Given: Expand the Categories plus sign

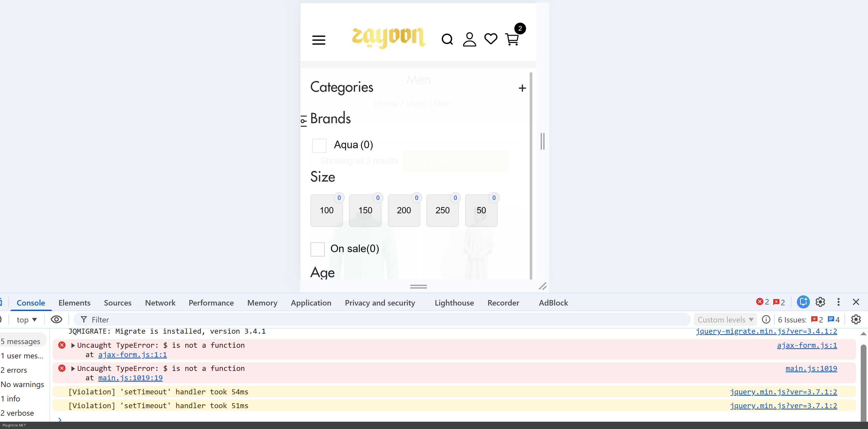Looking at the screenshot, I should click(x=522, y=88).
